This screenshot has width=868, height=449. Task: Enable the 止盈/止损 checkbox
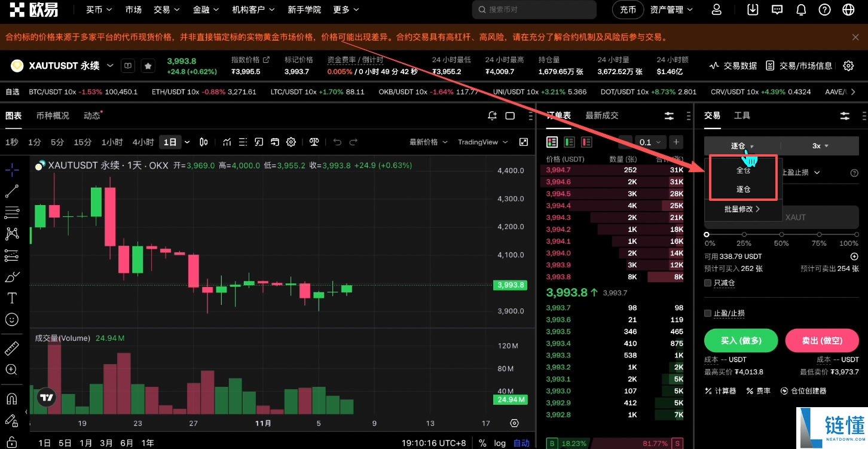click(708, 313)
